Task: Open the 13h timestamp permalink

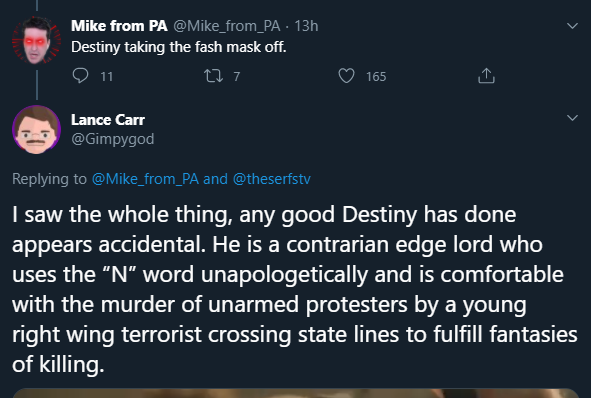Action: point(306,26)
